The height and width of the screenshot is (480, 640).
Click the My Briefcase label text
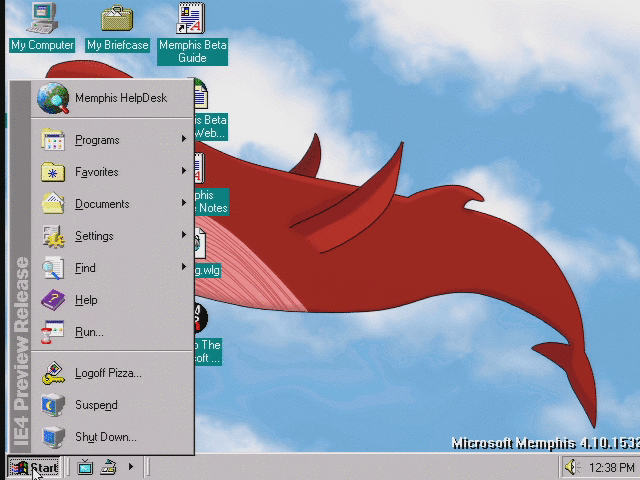pyautogui.click(x=118, y=45)
